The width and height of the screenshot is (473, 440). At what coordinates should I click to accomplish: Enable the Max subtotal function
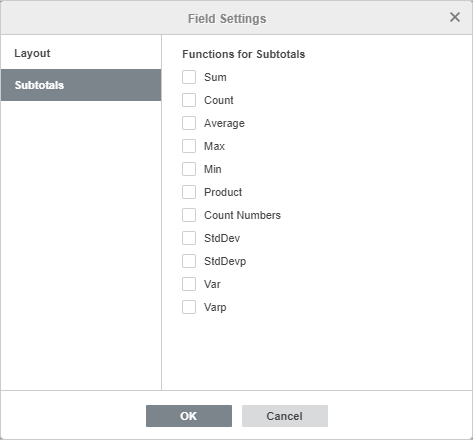coord(189,146)
